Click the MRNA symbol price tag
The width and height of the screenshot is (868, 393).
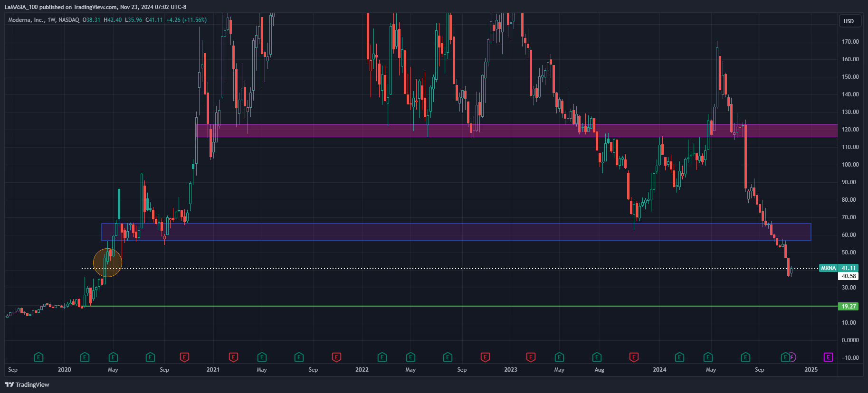tap(829, 268)
